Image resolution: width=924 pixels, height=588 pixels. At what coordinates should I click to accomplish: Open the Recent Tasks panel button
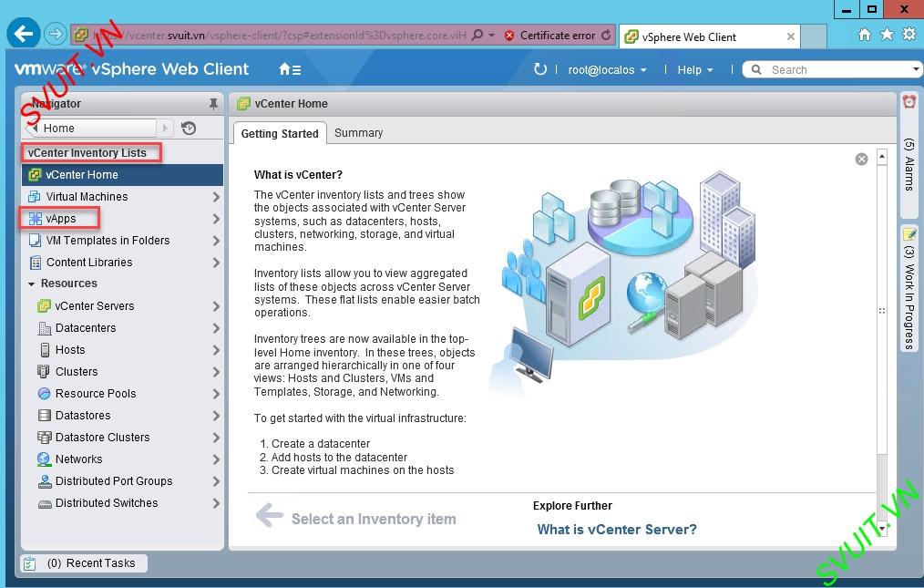[84, 563]
